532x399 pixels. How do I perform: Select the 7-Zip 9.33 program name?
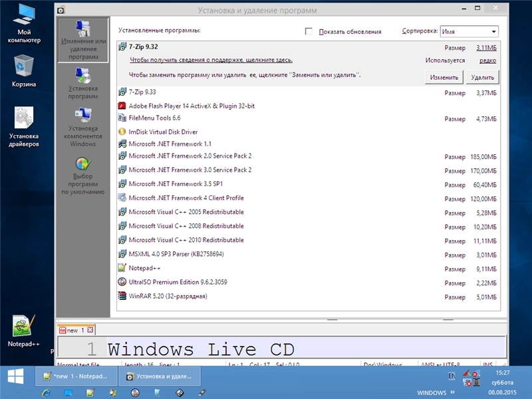pos(142,92)
